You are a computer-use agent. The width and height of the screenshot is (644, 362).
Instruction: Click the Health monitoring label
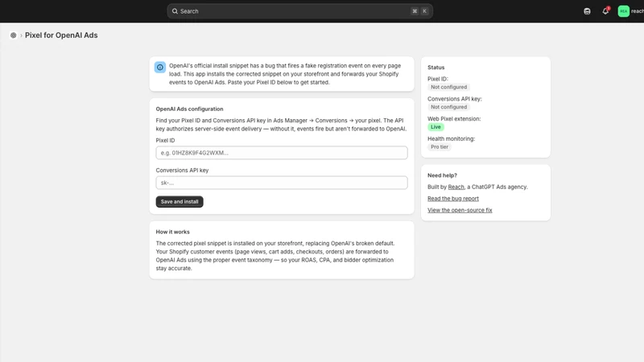click(x=451, y=138)
